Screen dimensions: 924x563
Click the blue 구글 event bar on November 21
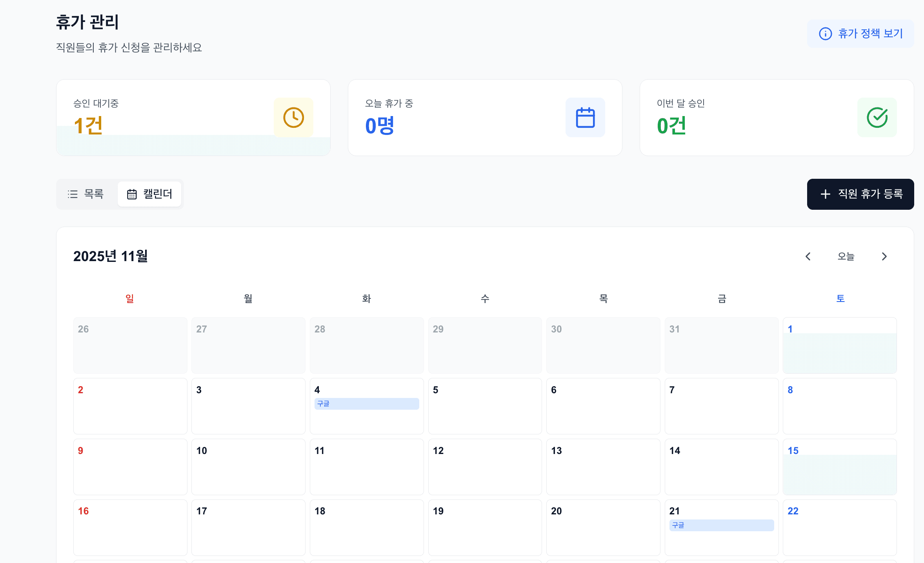coord(721,525)
